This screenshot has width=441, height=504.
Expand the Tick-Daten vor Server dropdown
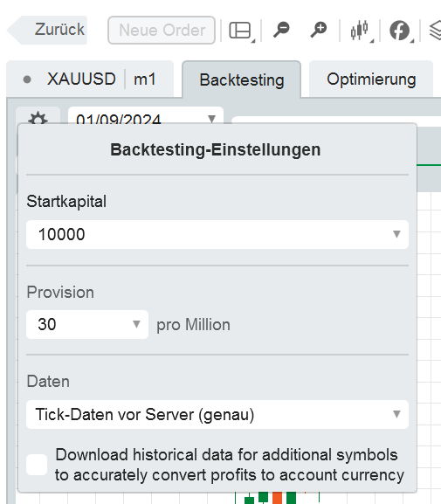click(x=396, y=414)
